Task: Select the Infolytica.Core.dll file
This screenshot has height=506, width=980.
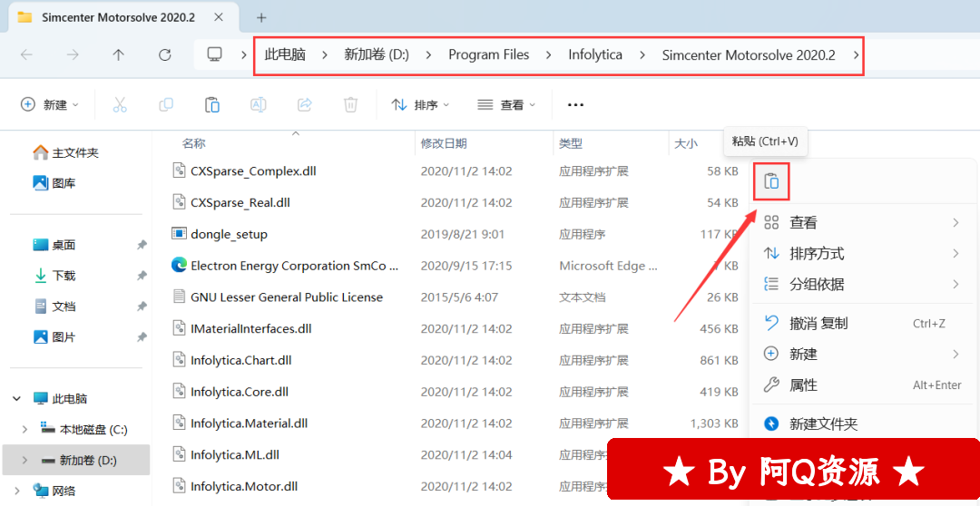Action: coord(230,392)
